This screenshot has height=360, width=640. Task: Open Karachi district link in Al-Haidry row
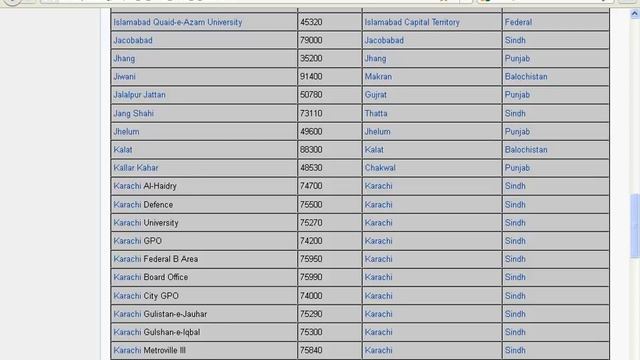[x=378, y=186]
